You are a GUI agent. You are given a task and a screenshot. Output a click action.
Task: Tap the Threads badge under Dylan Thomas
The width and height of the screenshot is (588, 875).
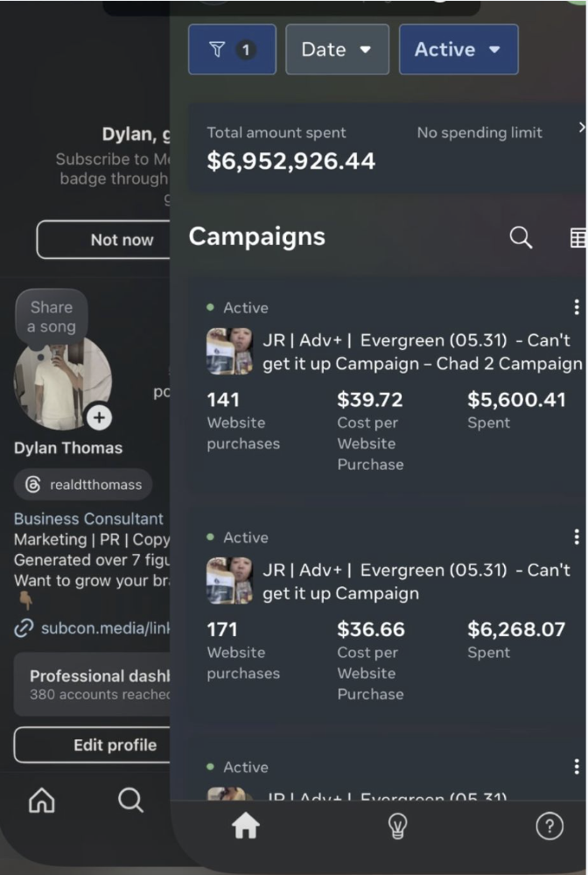[x=83, y=484]
